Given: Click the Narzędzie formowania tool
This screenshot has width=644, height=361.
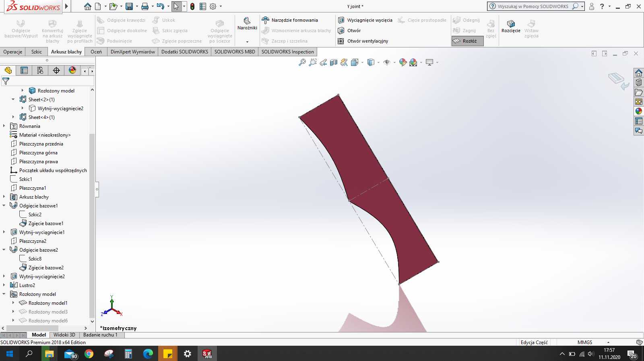Looking at the screenshot, I should tap(290, 20).
